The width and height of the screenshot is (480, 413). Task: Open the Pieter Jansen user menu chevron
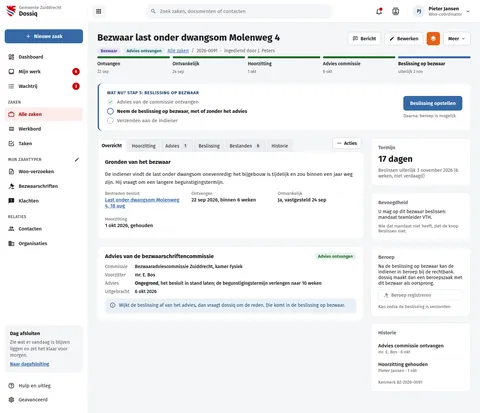pyautogui.click(x=468, y=11)
